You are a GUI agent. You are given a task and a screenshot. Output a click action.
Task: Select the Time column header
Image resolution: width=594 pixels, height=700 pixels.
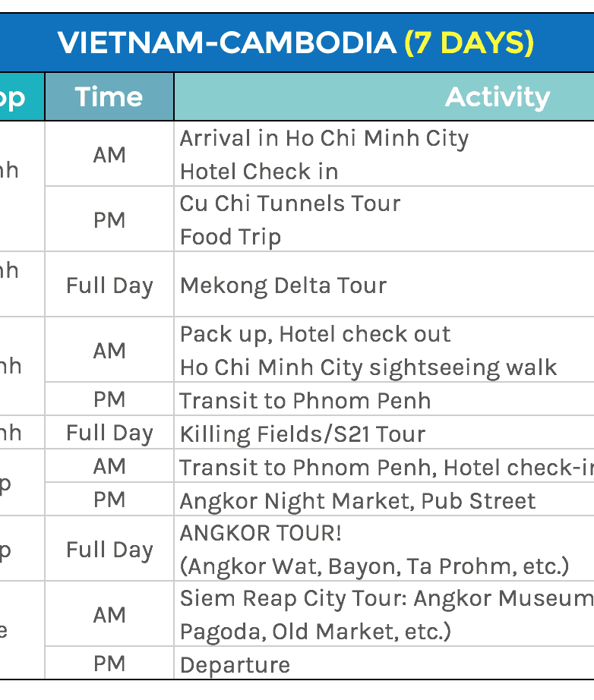coord(109,96)
